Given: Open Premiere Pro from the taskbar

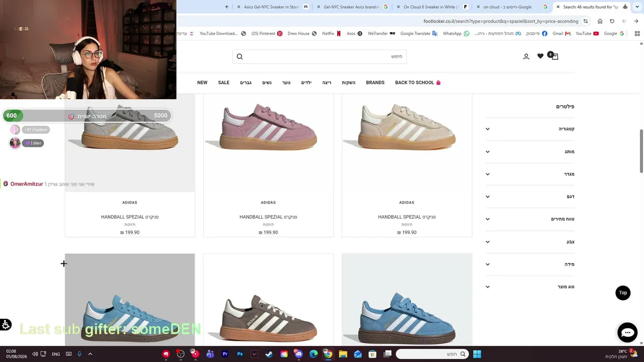Looking at the screenshot, I should pos(225,354).
